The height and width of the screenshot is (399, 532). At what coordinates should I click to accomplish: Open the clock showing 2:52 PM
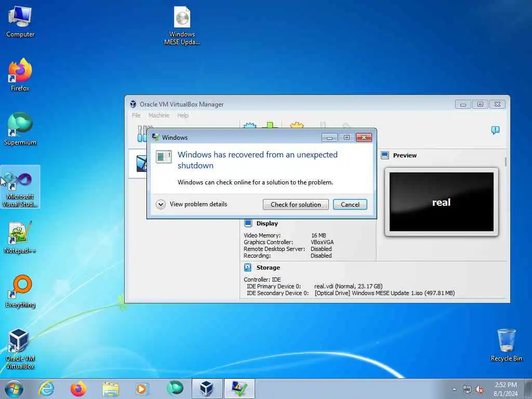point(506,389)
